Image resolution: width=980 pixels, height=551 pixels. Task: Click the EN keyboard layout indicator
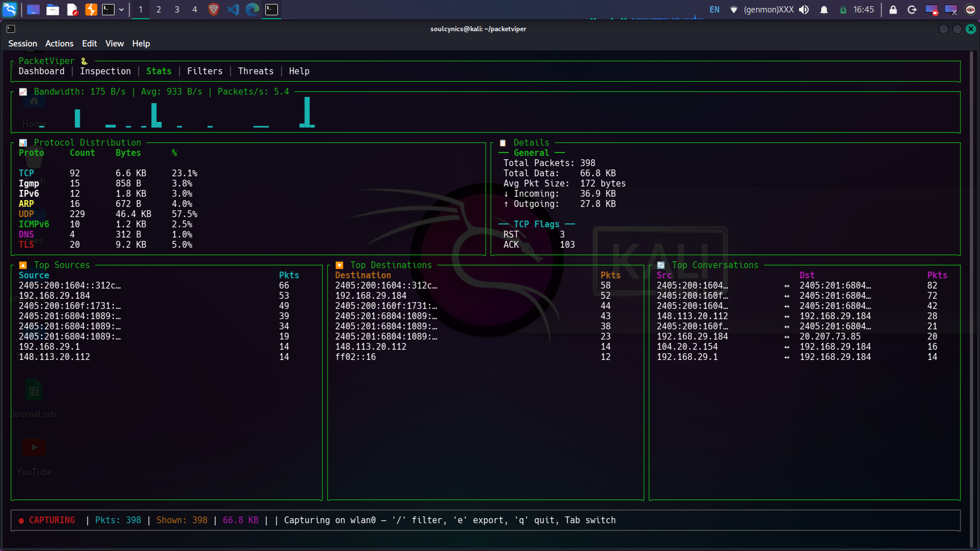715,10
